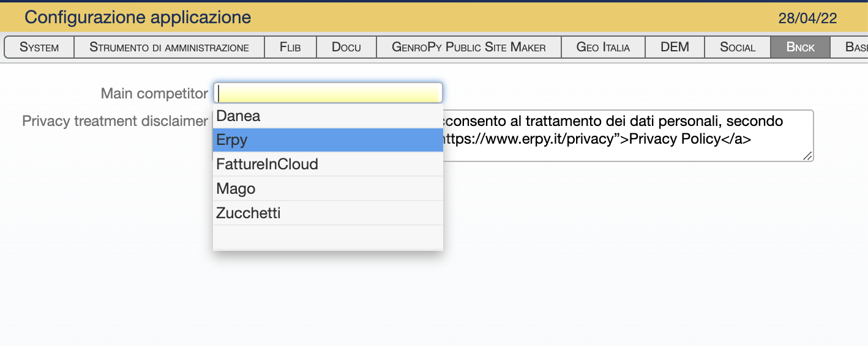868x346 pixels.
Task: Go to the Docu tab
Action: [x=346, y=47]
